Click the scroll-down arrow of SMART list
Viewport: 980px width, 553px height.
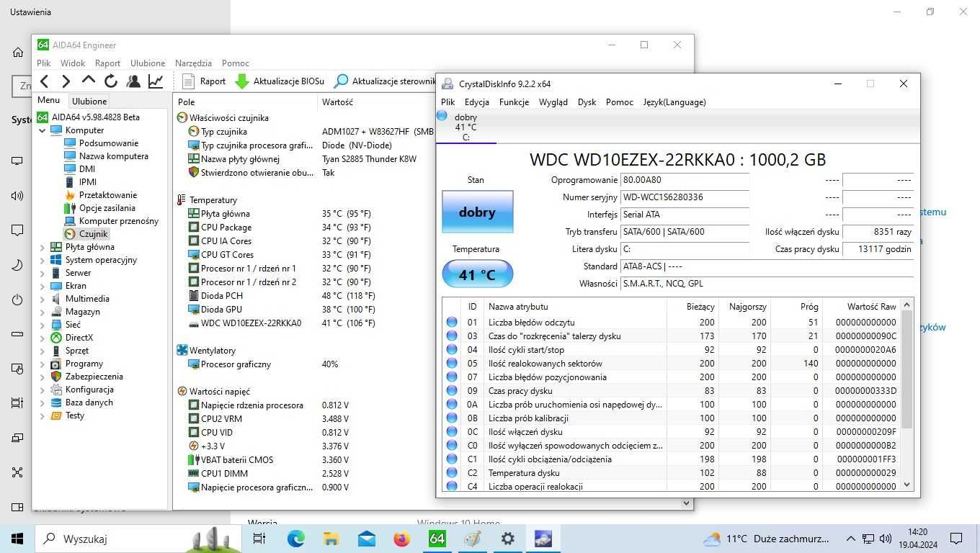[906, 485]
